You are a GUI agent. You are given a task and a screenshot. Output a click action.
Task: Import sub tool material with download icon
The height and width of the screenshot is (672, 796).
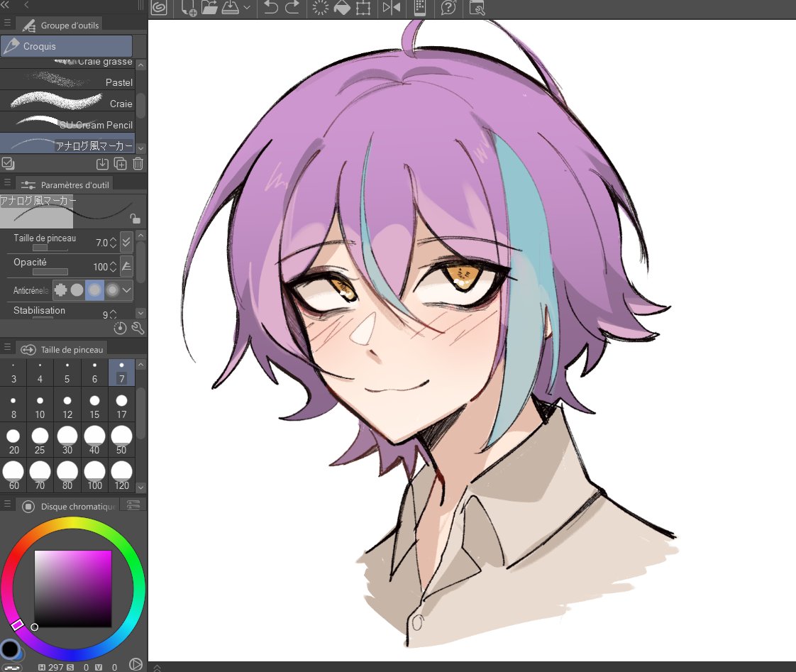(x=102, y=163)
